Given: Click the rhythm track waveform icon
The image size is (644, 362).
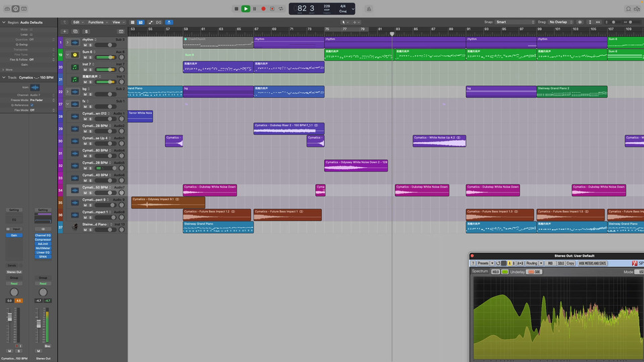Looking at the screenshot, I should click(74, 42).
